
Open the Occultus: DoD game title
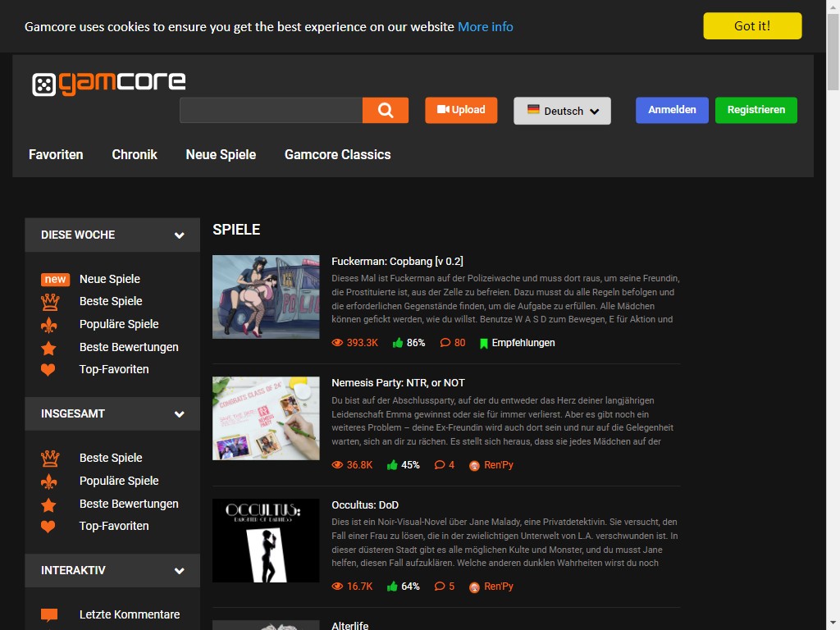365,505
